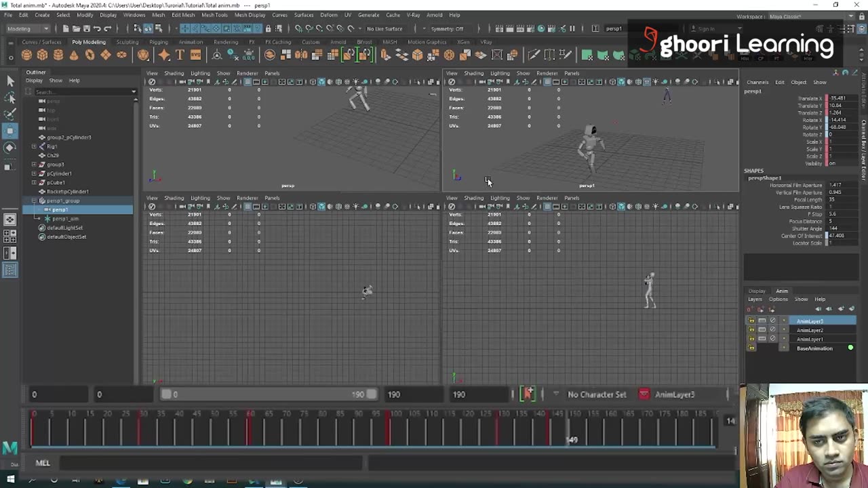
Task: Click the redo arrow icon
Action: tap(107, 28)
